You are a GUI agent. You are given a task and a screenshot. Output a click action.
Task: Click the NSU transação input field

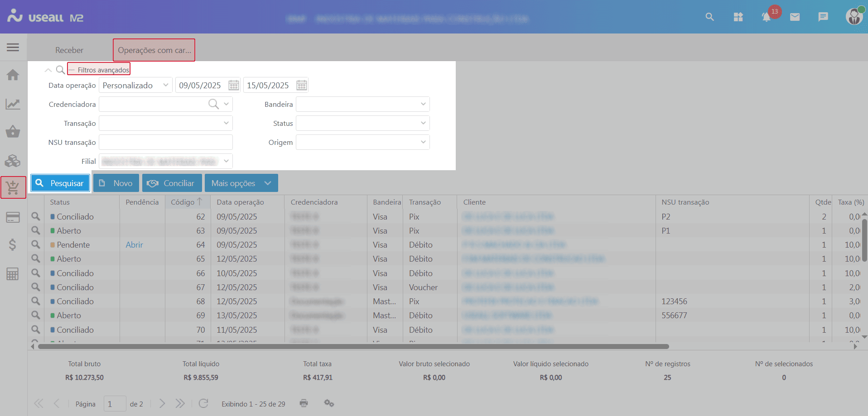165,143
